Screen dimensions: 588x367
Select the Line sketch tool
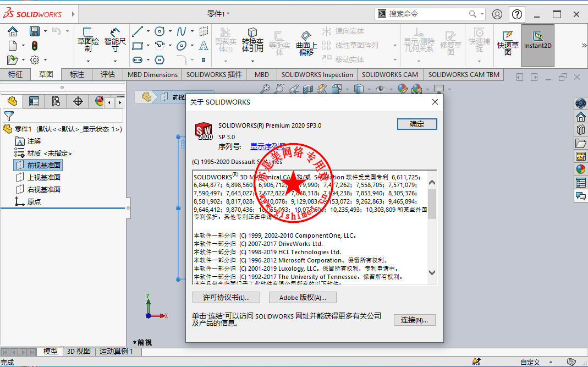point(138,31)
